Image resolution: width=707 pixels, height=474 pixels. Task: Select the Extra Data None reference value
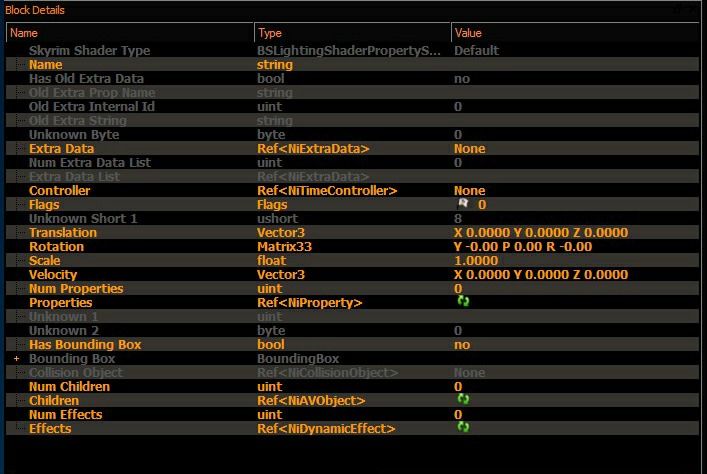[469, 148]
